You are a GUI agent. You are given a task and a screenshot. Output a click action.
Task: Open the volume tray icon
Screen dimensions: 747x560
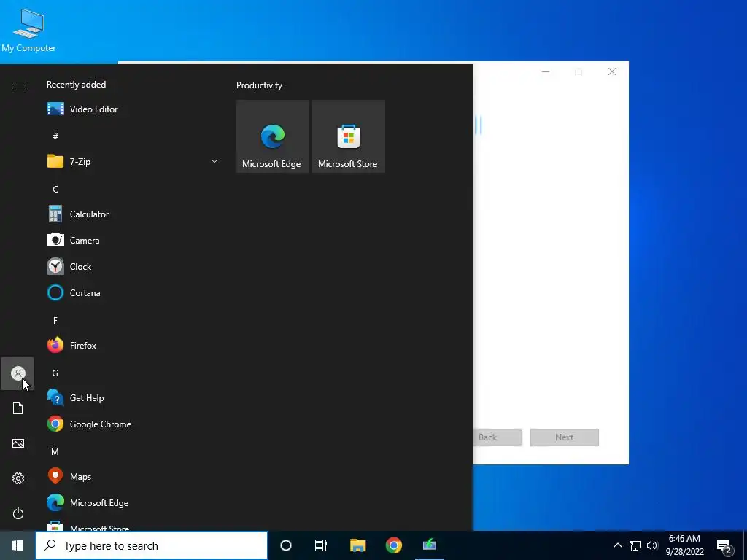[x=652, y=545]
